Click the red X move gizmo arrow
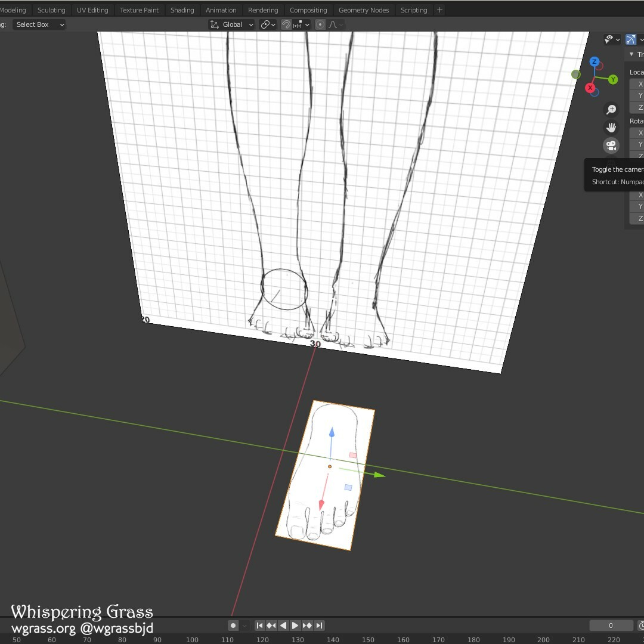Image resolution: width=644 pixels, height=644 pixels. [321, 504]
